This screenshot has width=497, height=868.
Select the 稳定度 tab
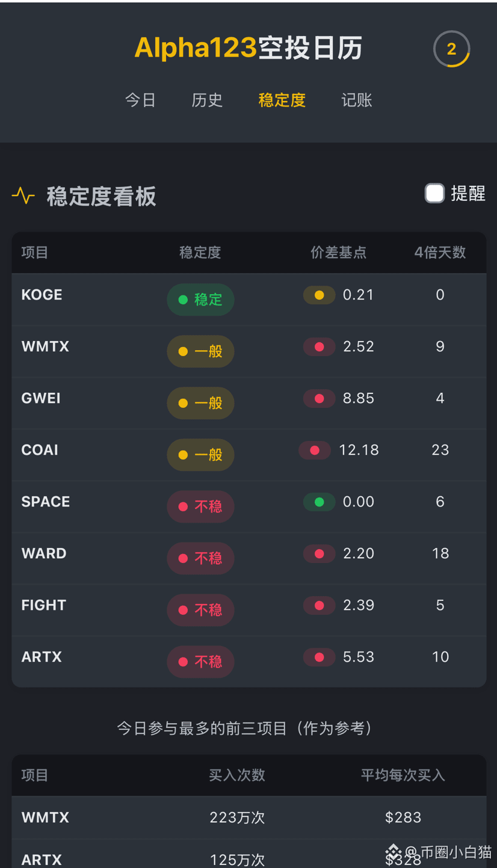tap(282, 100)
